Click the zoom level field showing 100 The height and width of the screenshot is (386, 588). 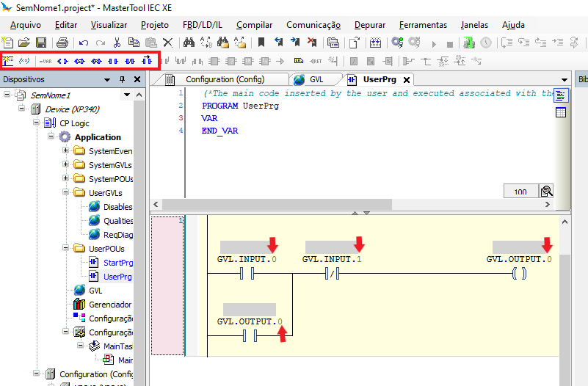(x=520, y=192)
